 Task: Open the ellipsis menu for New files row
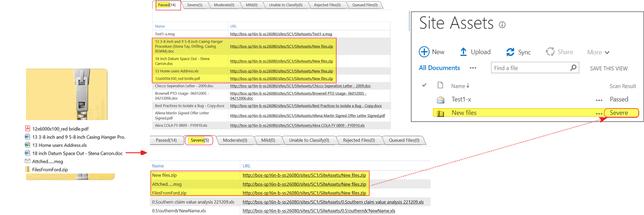[x=599, y=113]
